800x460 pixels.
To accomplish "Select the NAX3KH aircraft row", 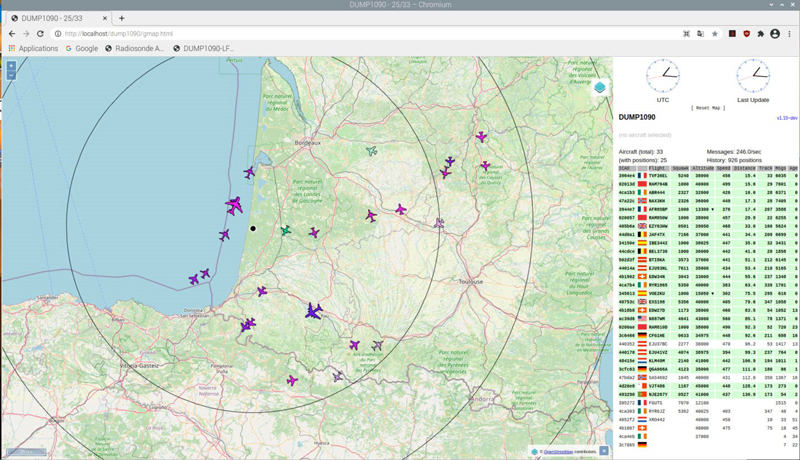I will point(708,201).
